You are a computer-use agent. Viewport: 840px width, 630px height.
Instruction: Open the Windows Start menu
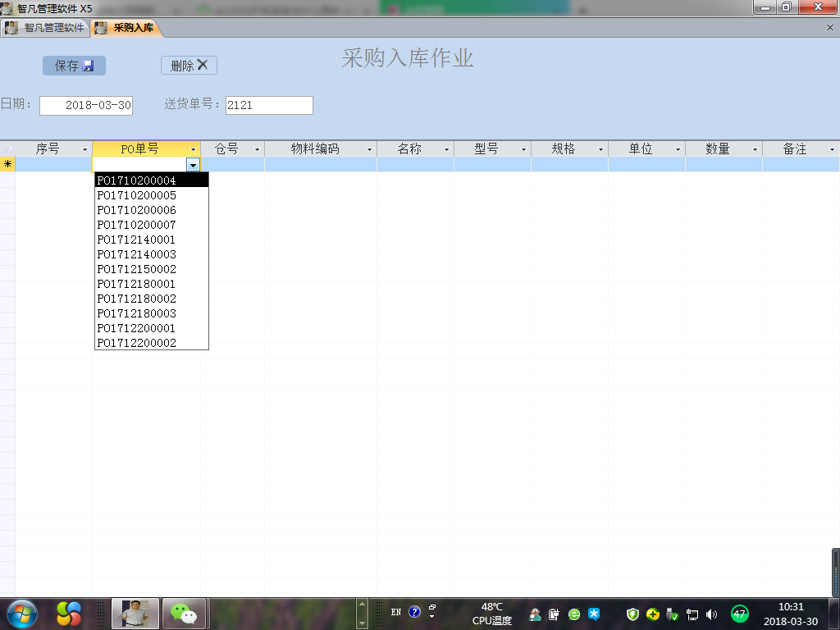pos(21,614)
